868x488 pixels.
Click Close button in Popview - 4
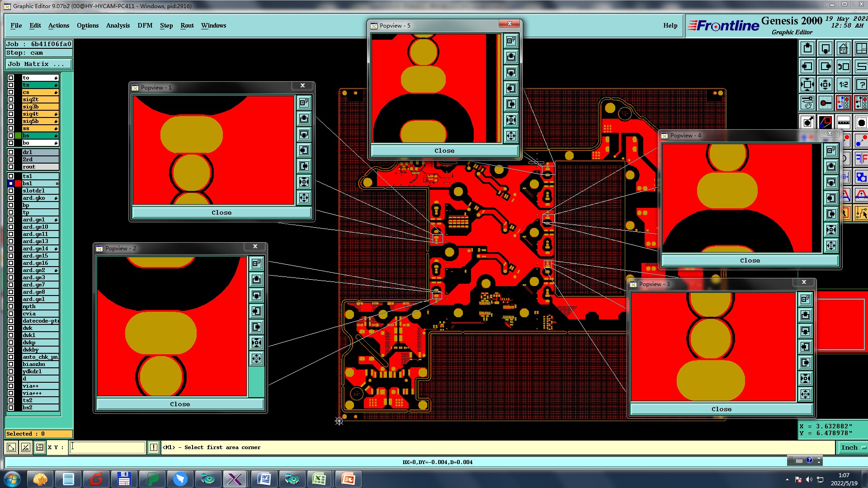pyautogui.click(x=750, y=260)
